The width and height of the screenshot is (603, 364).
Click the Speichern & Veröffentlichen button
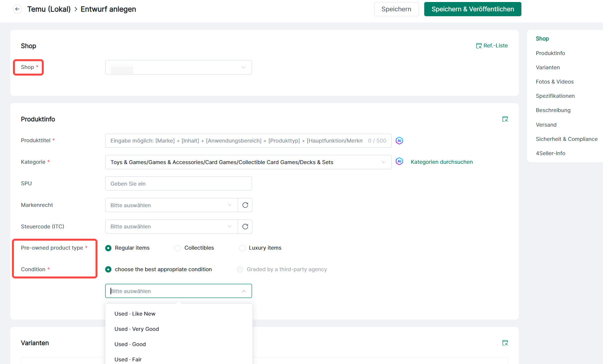(473, 9)
